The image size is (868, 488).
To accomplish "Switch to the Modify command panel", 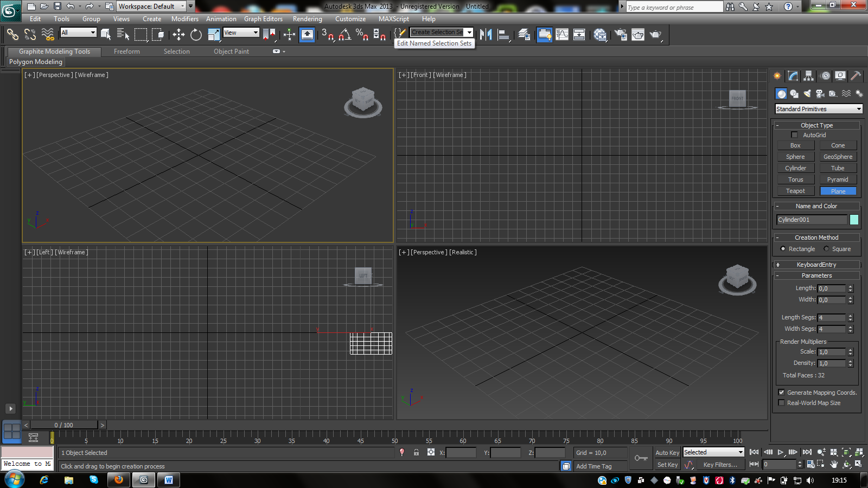I will coord(793,76).
